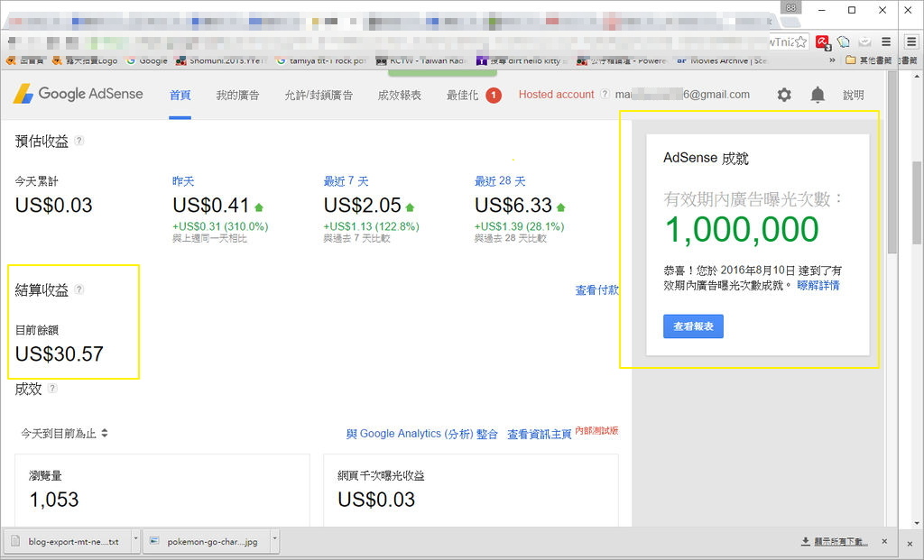Open 其他書籤 bookmarks folder
The width and height of the screenshot is (924, 560).
click(869, 60)
